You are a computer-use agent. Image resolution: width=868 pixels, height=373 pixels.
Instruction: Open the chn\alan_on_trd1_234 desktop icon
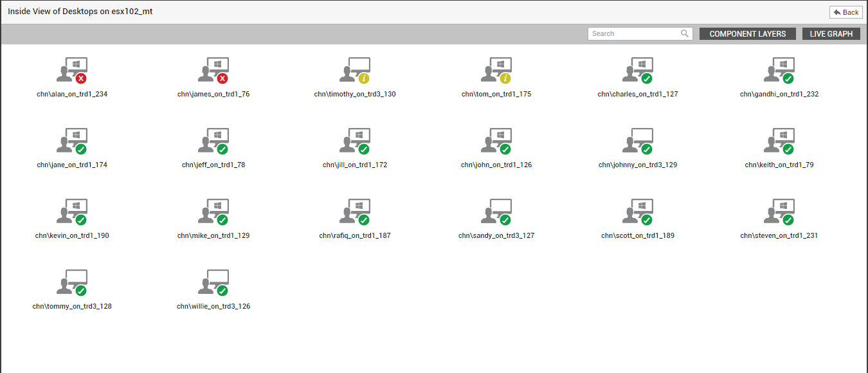click(x=72, y=71)
